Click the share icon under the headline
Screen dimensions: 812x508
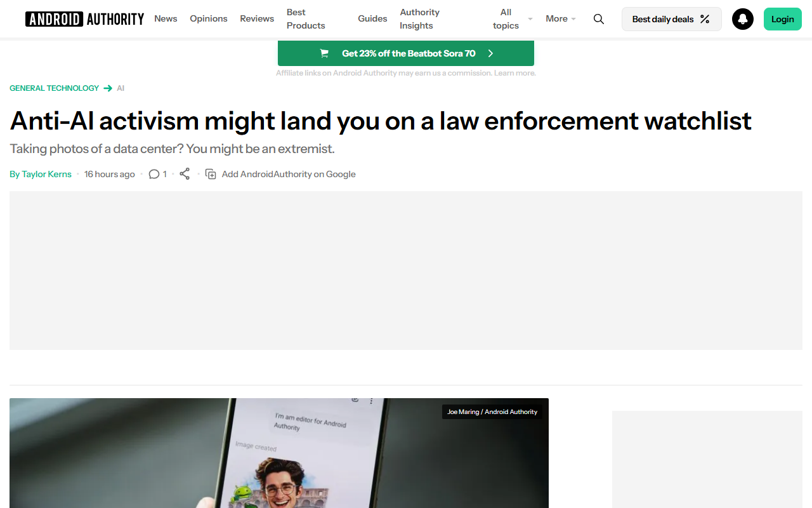[x=185, y=174]
